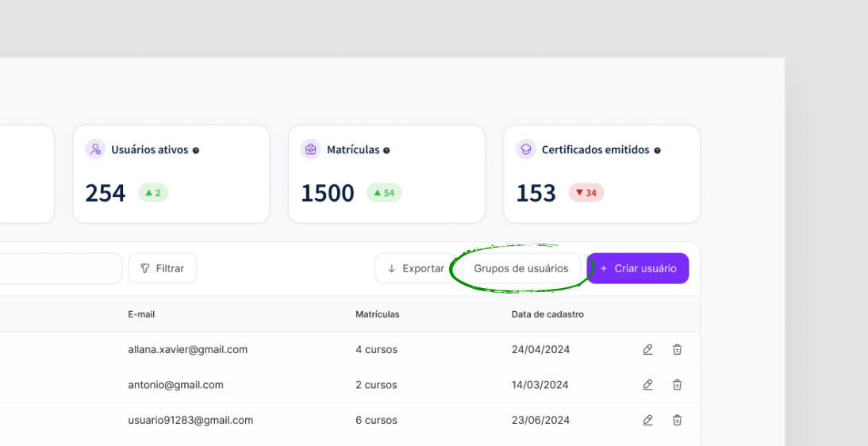
Task: Delete user usuario91283@gmail.com trash icon
Action: tap(677, 420)
